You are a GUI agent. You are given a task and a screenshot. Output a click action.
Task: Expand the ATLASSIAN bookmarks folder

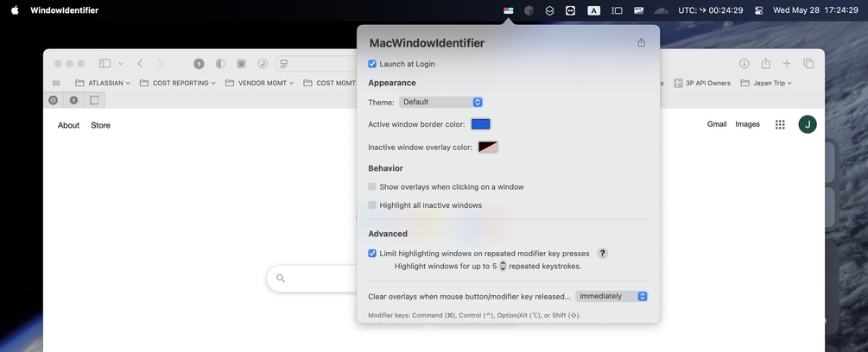[x=103, y=83]
